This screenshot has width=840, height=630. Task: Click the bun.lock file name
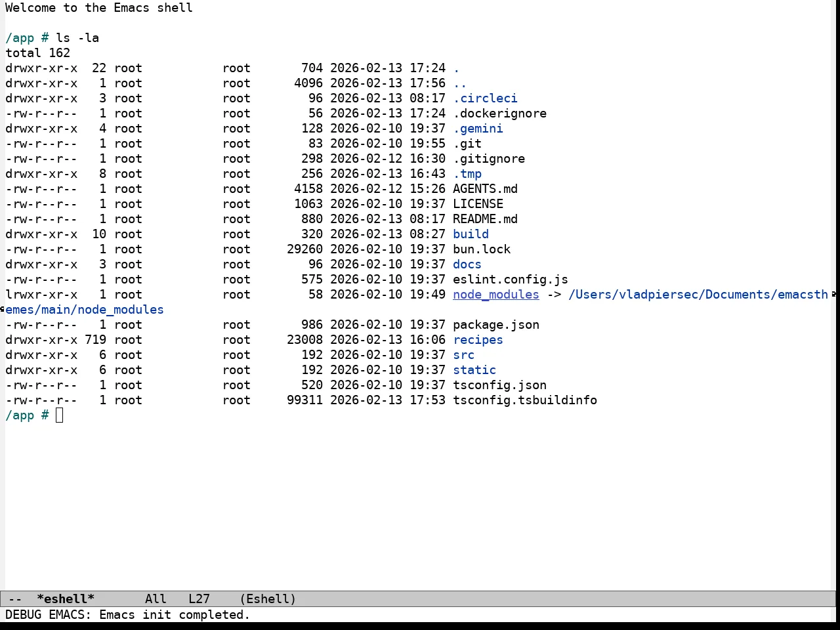coord(482,249)
